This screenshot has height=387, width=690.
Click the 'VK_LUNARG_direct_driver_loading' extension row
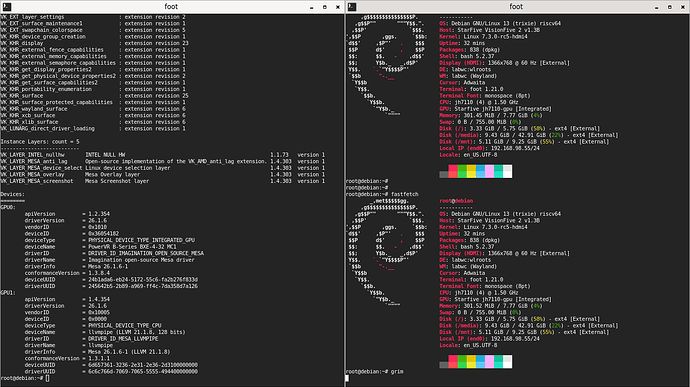93,129
